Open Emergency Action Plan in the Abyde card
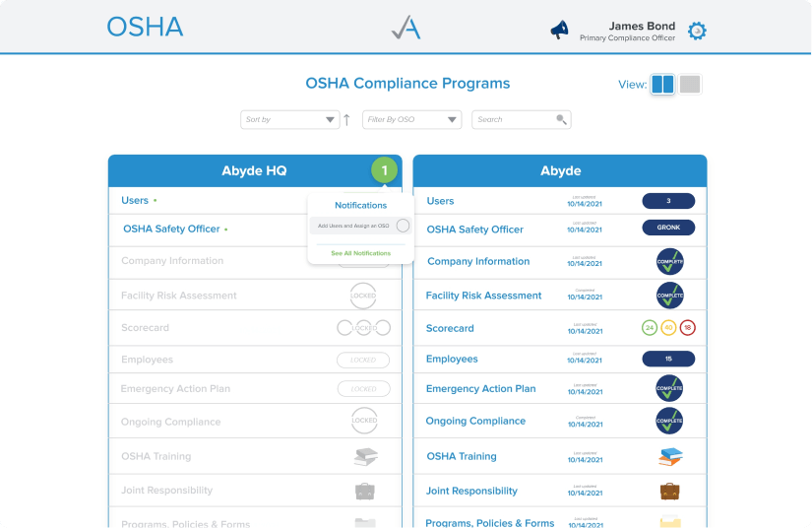This screenshot has height=529, width=812. click(x=481, y=388)
